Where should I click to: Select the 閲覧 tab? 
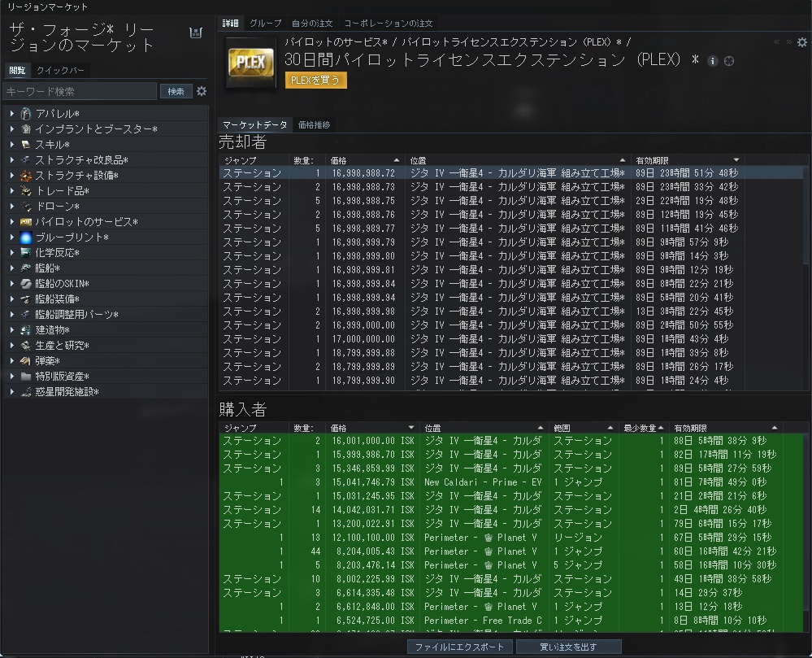pyautogui.click(x=17, y=71)
